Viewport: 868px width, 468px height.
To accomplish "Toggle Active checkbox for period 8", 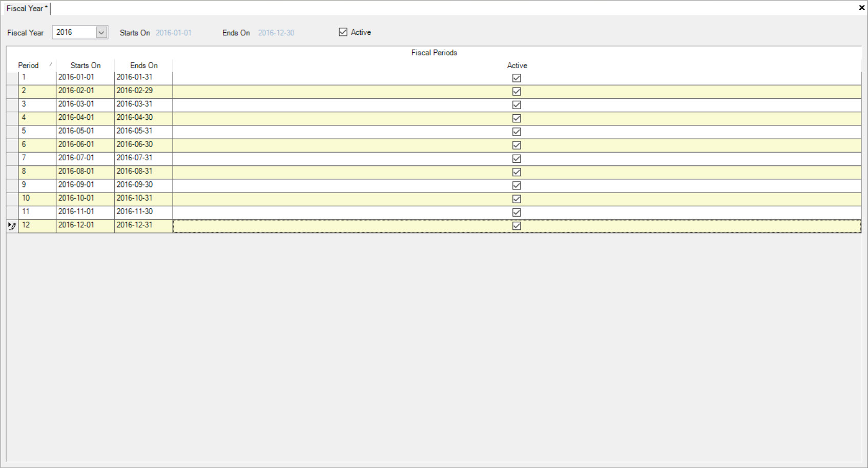I will (516, 172).
